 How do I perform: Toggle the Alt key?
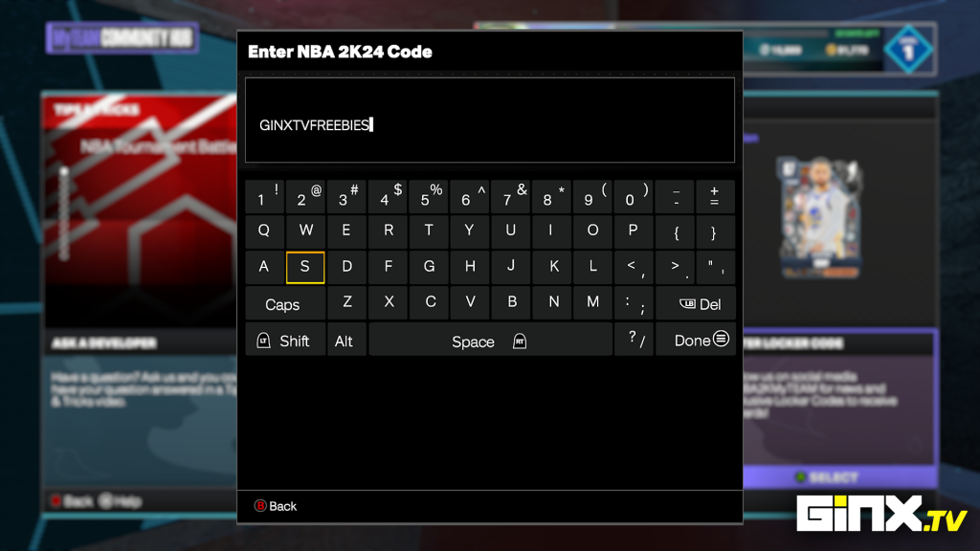(x=345, y=341)
